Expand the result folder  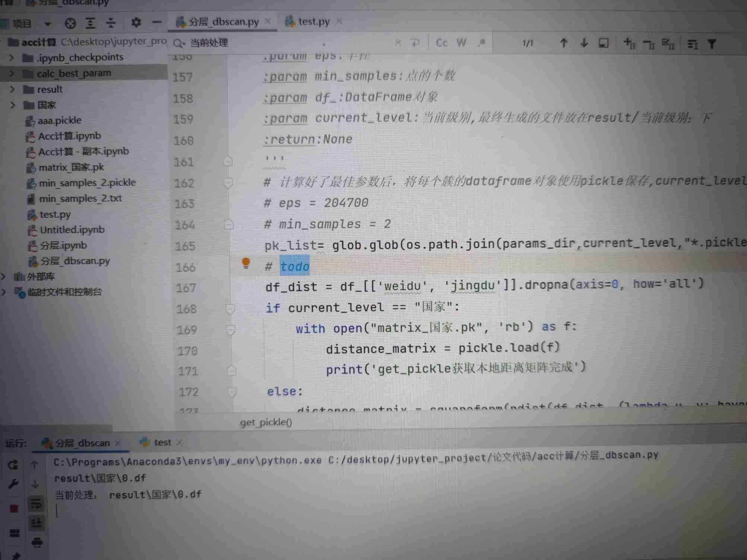tap(12, 89)
